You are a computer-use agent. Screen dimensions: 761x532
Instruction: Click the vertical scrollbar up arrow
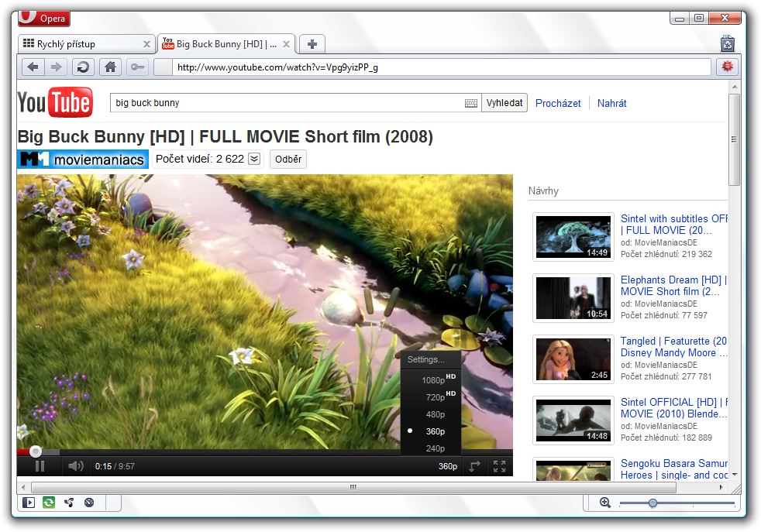point(735,87)
